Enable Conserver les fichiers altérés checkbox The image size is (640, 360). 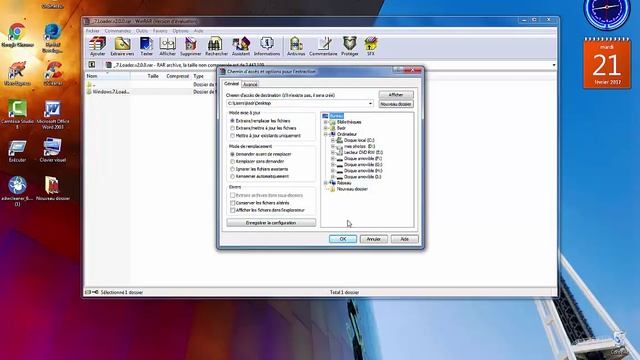pos(232,203)
